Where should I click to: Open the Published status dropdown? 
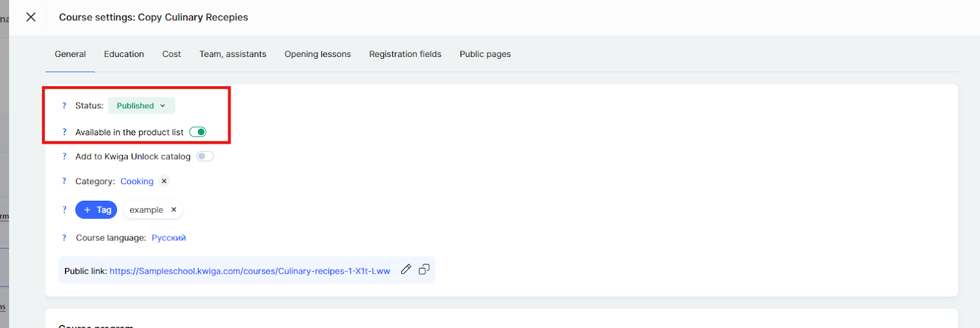pos(141,106)
